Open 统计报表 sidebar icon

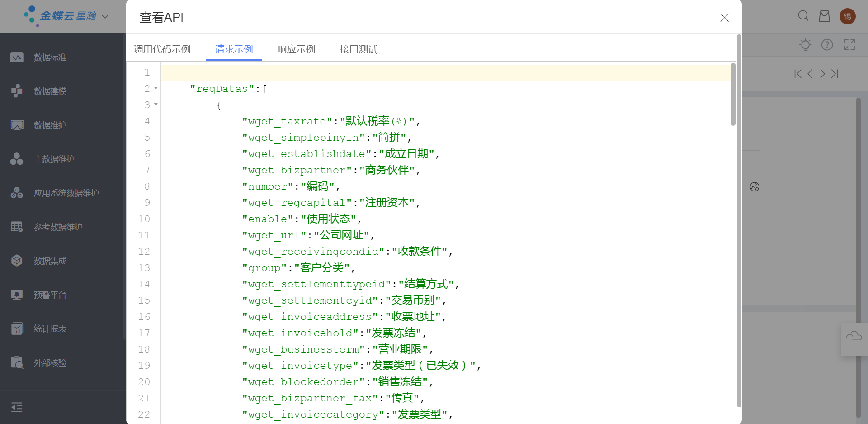(x=17, y=329)
